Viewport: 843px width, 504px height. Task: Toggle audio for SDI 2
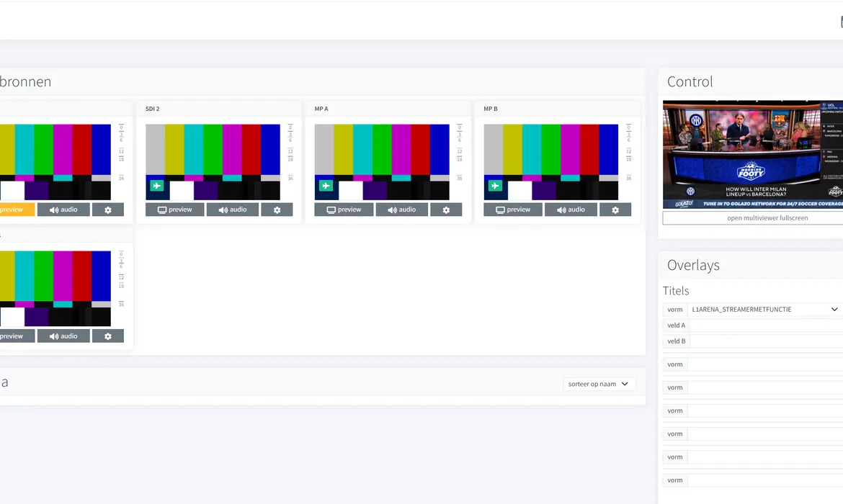point(233,210)
